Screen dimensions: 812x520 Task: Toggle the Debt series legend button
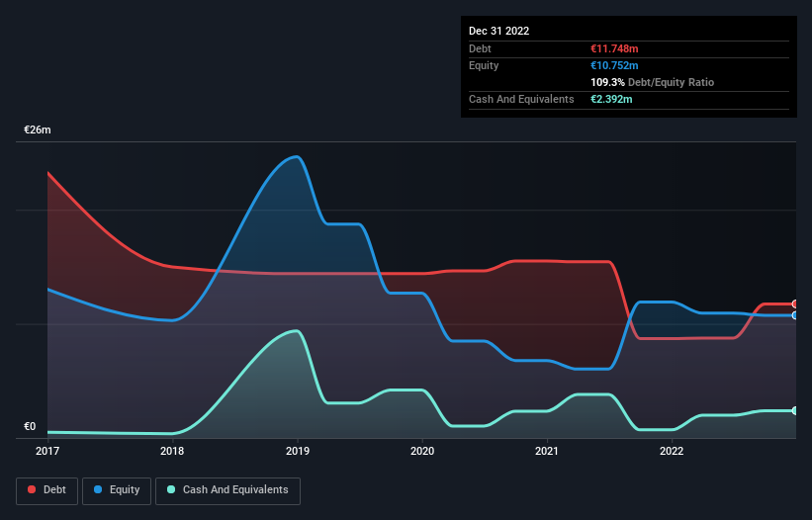click(x=47, y=490)
